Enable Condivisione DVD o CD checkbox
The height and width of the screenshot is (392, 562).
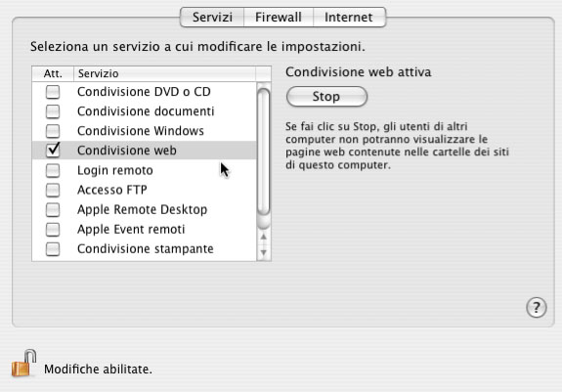click(x=53, y=92)
